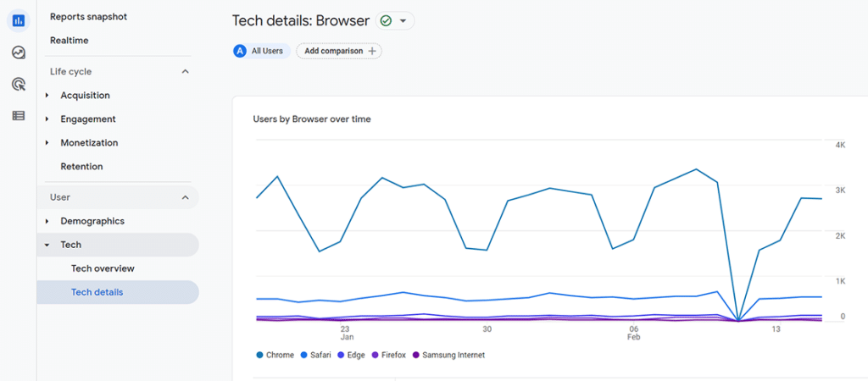Open the Retention report
This screenshot has height=381, width=868.
(x=81, y=167)
